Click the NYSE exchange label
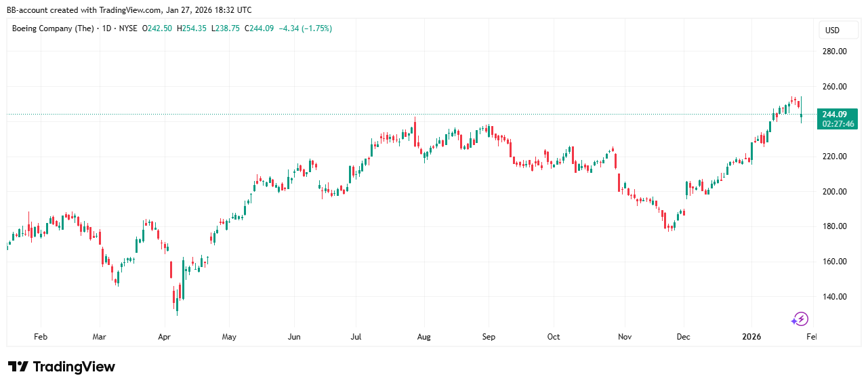The height and width of the screenshot is (387, 868). (127, 28)
